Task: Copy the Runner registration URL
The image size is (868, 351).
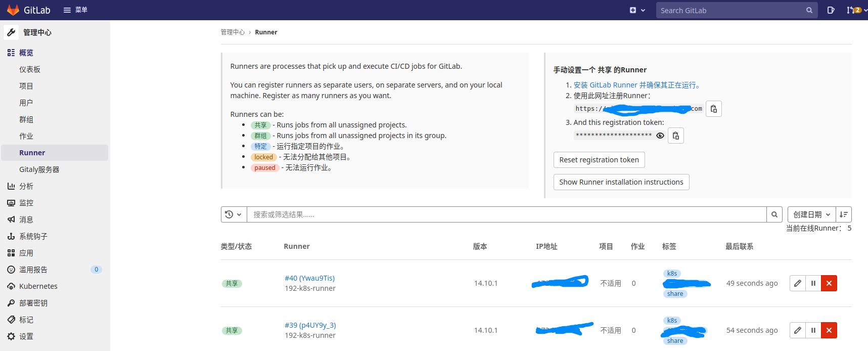Action: [713, 109]
